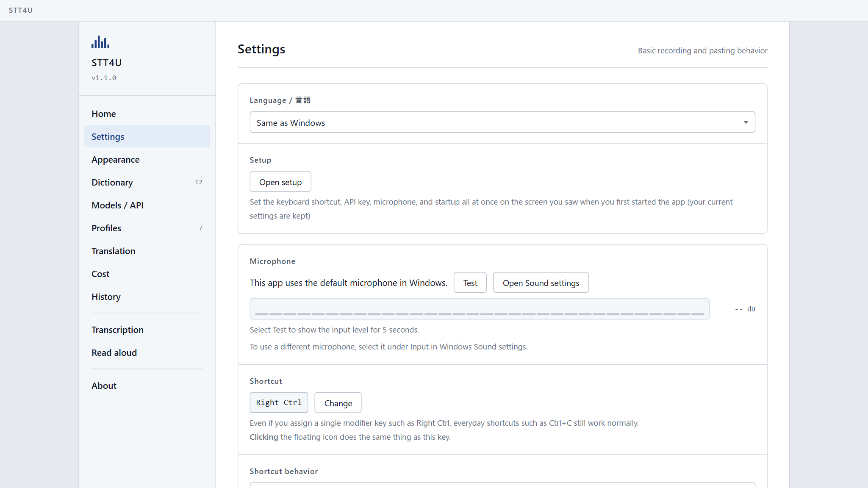Click the Settings page heading
The image size is (868, 488).
tap(261, 49)
